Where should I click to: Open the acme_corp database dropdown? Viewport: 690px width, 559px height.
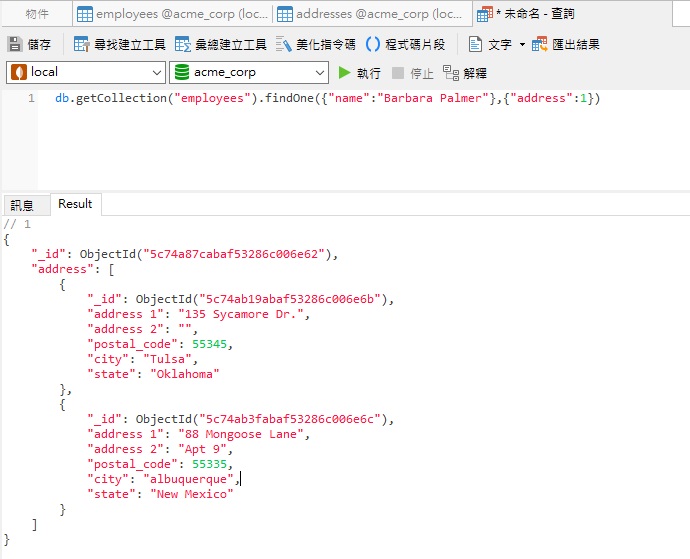[x=319, y=73]
